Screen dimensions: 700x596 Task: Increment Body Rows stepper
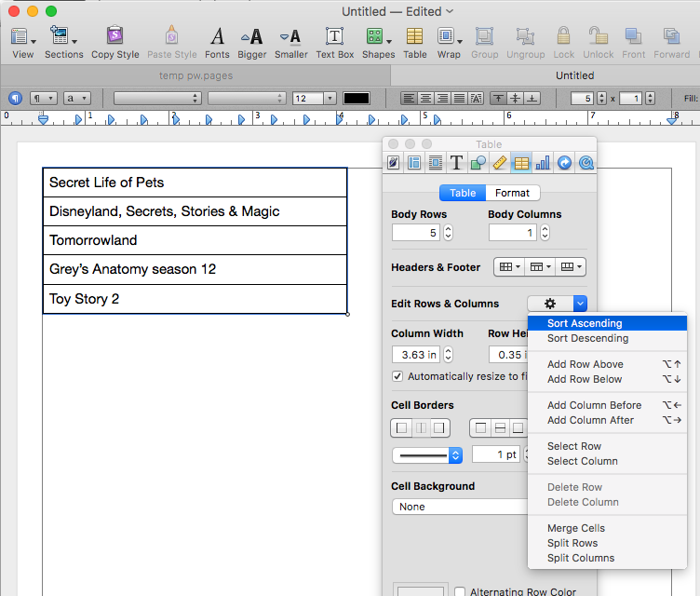click(449, 229)
